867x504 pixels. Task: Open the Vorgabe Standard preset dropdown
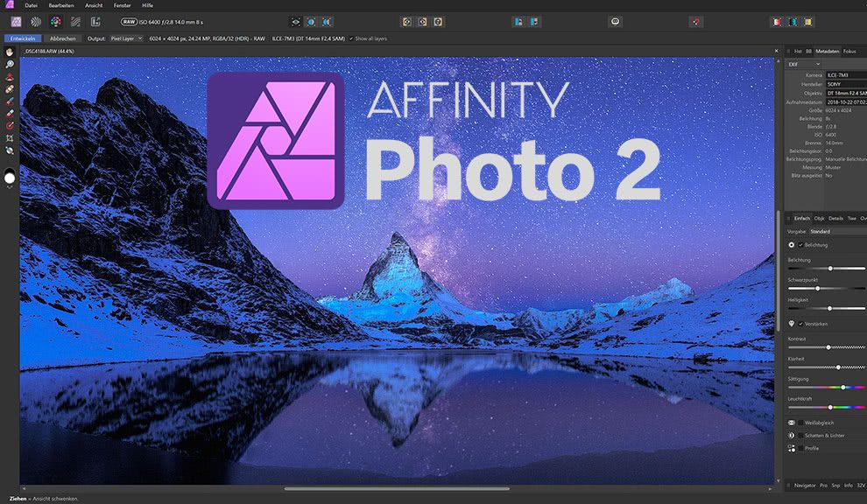(823, 231)
